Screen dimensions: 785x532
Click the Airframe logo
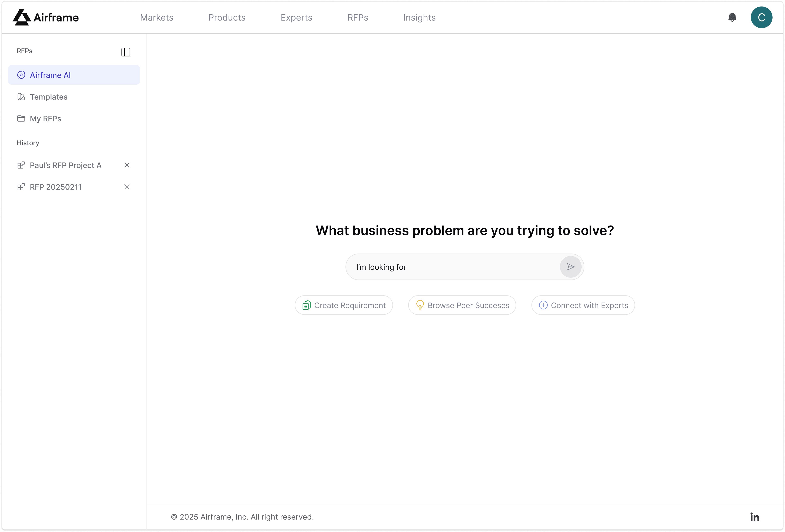[46, 17]
